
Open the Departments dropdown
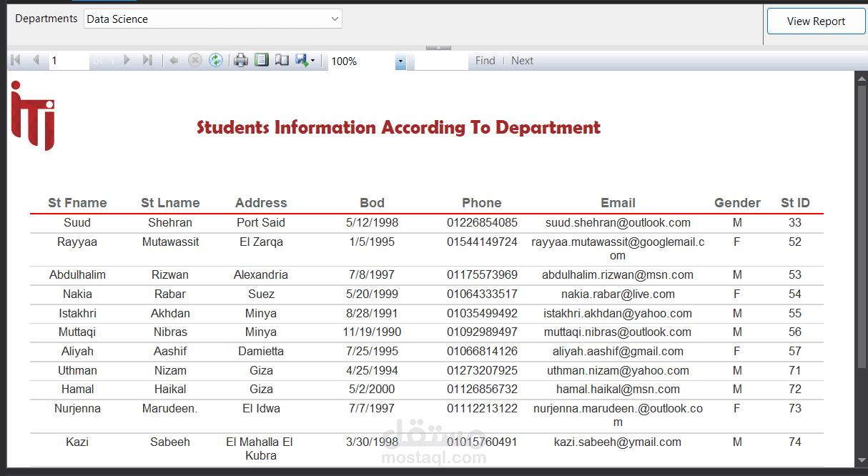tap(335, 19)
